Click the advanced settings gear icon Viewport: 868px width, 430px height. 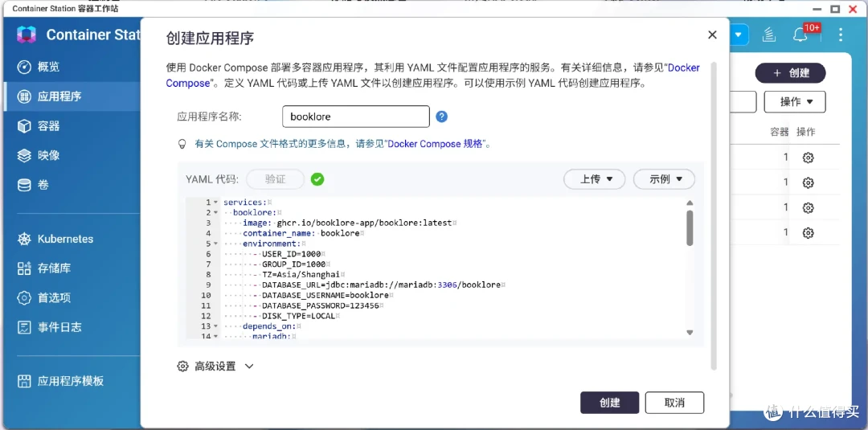coord(182,367)
